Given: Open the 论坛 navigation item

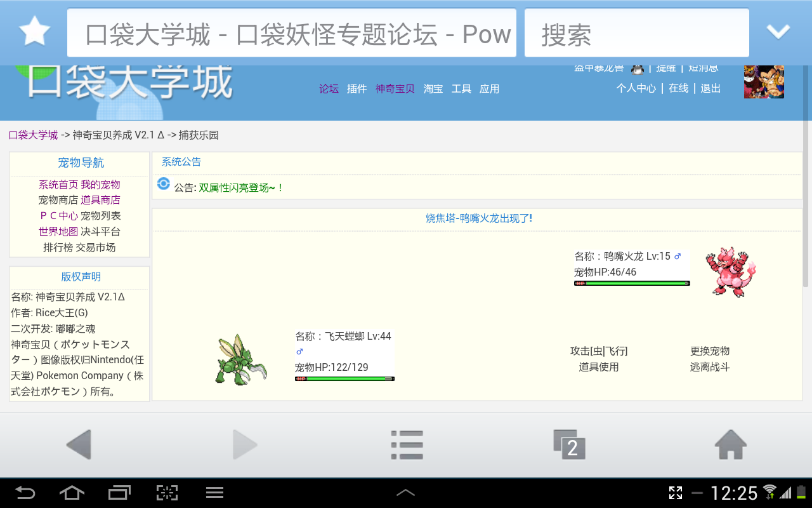Looking at the screenshot, I should pos(329,89).
